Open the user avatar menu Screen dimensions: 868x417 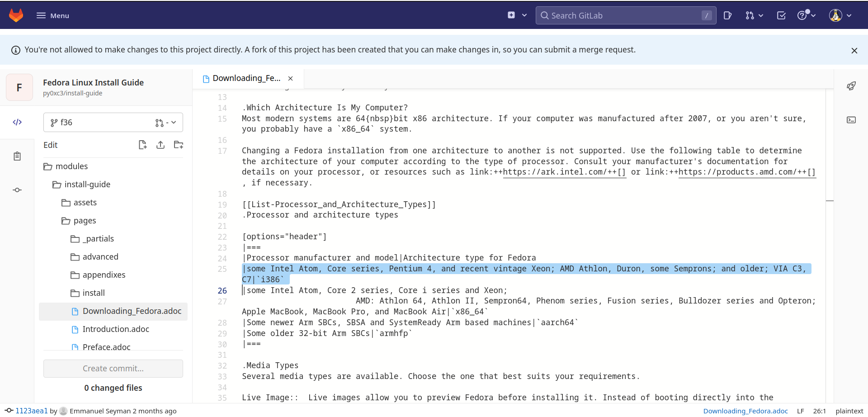[840, 15]
